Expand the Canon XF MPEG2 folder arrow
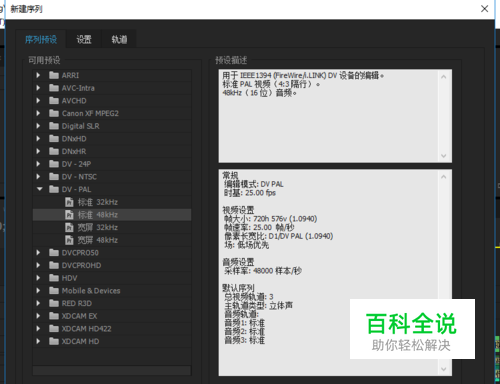 [38, 113]
